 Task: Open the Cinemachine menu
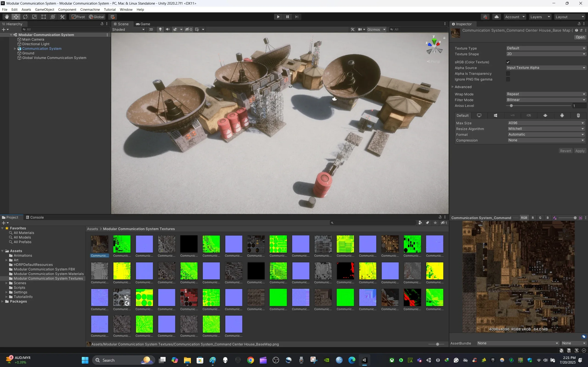[90, 9]
